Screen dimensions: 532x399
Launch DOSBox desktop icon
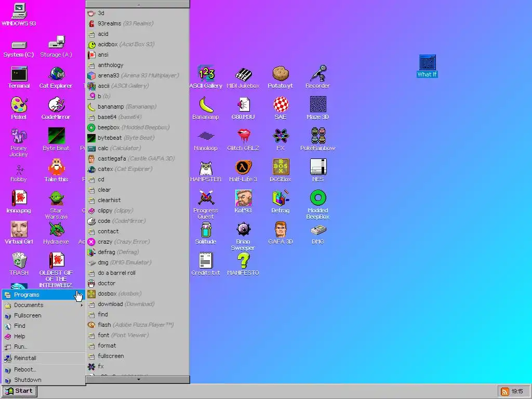280,171
